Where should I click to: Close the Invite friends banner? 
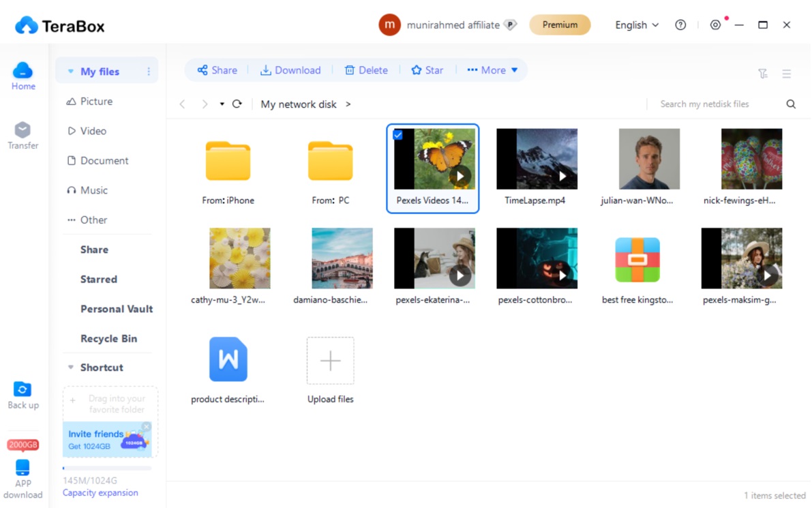147,426
